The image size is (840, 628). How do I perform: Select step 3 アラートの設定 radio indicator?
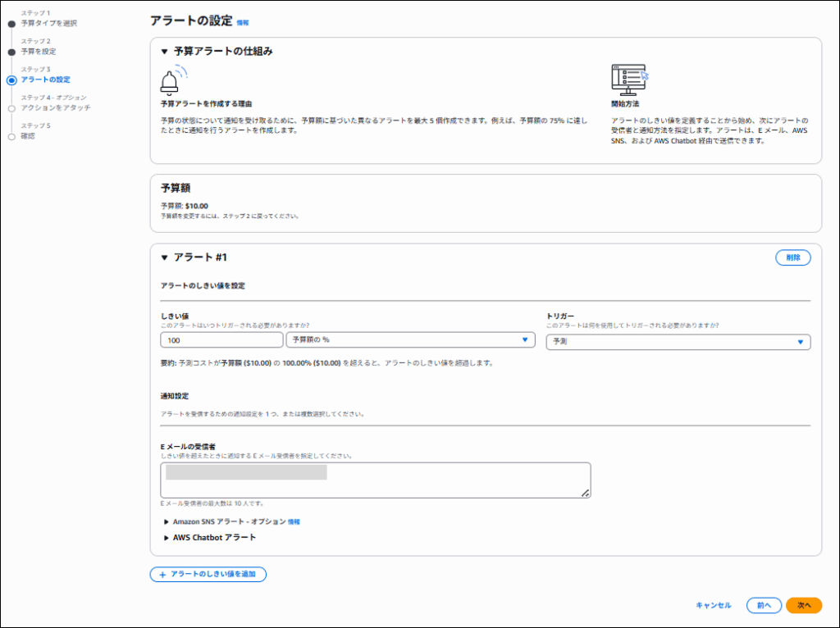coord(11,80)
